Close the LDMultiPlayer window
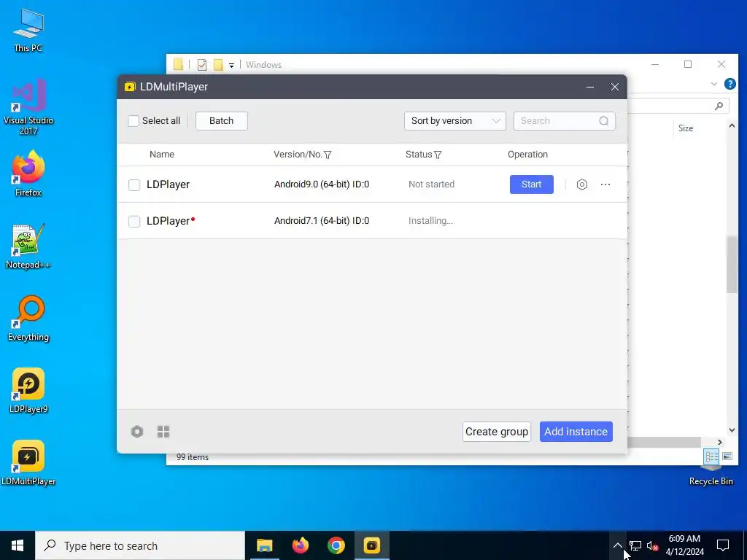This screenshot has height=560, width=747. tap(614, 87)
